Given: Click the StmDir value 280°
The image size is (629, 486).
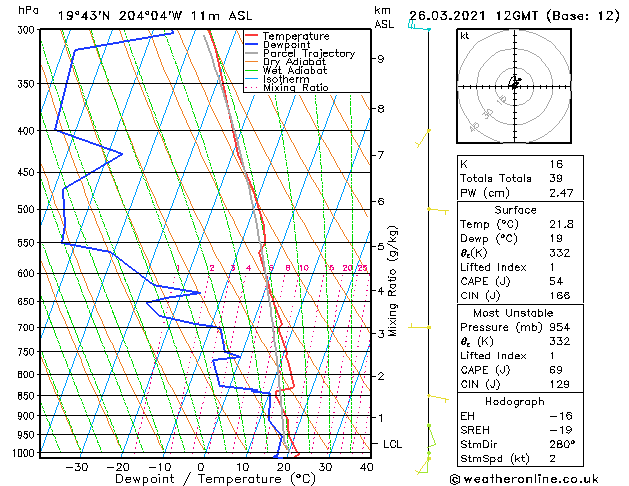Looking at the screenshot, I should coord(562,445).
